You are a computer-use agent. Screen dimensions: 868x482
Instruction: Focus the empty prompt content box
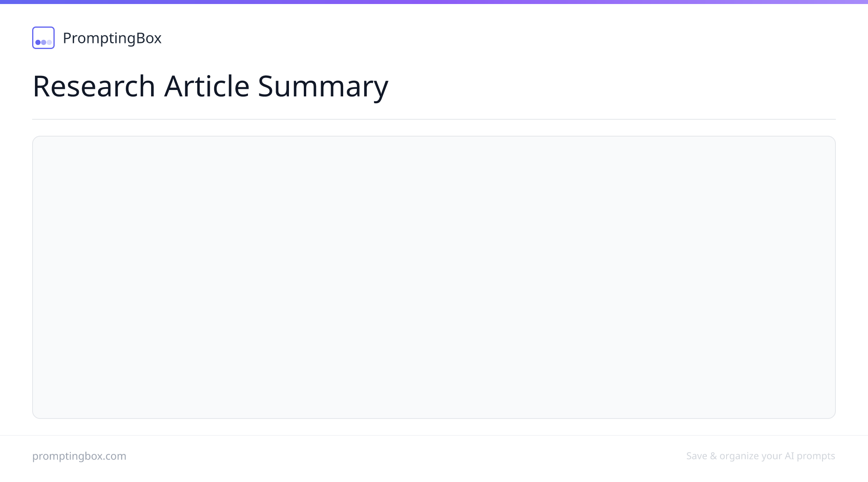(x=434, y=277)
